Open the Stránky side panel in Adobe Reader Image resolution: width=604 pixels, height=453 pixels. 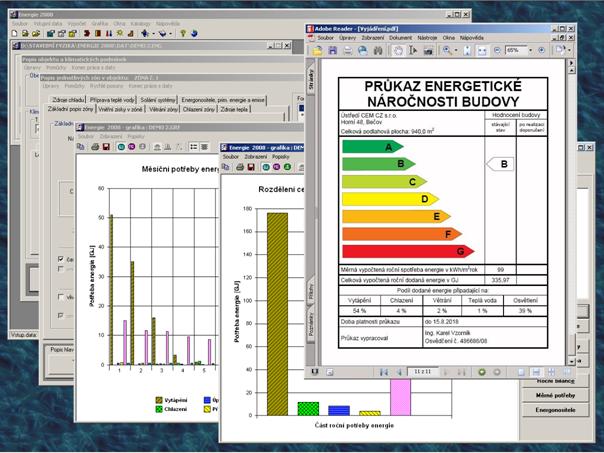pyautogui.click(x=312, y=81)
